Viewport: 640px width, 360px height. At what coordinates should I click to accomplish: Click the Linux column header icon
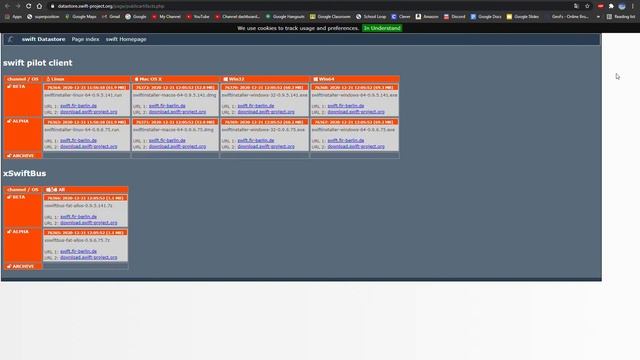(48, 79)
